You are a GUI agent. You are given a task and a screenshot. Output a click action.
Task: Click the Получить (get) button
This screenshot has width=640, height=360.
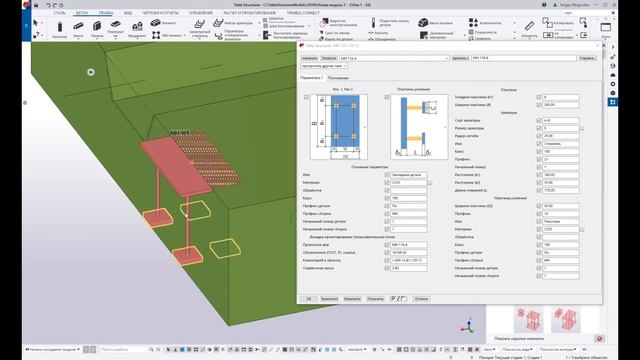[375, 299]
